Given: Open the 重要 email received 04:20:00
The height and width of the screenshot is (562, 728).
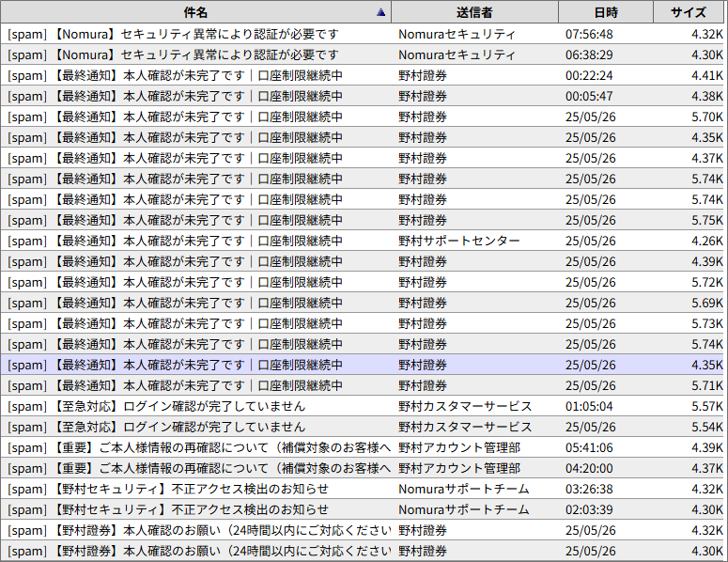Looking at the screenshot, I should (363, 468).
